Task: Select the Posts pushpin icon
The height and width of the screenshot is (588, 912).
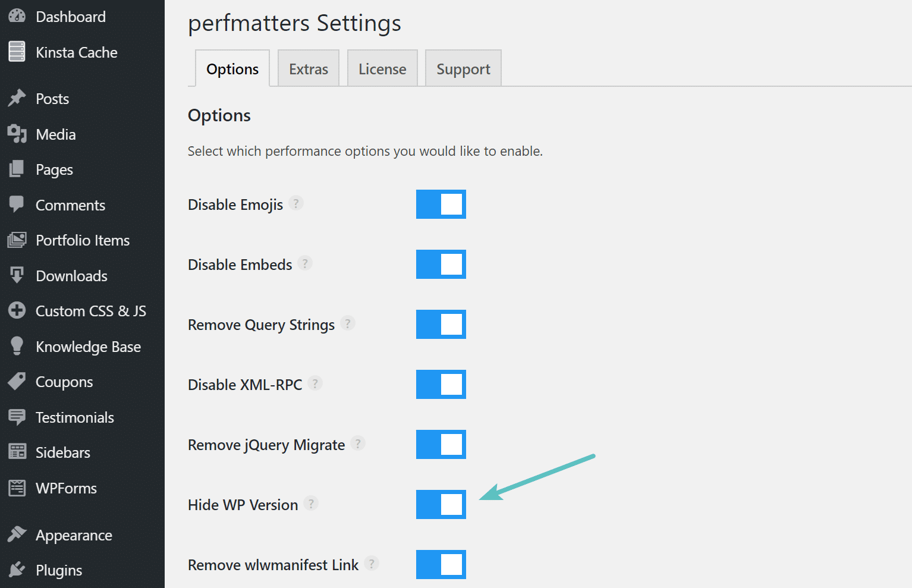Action: (17, 98)
